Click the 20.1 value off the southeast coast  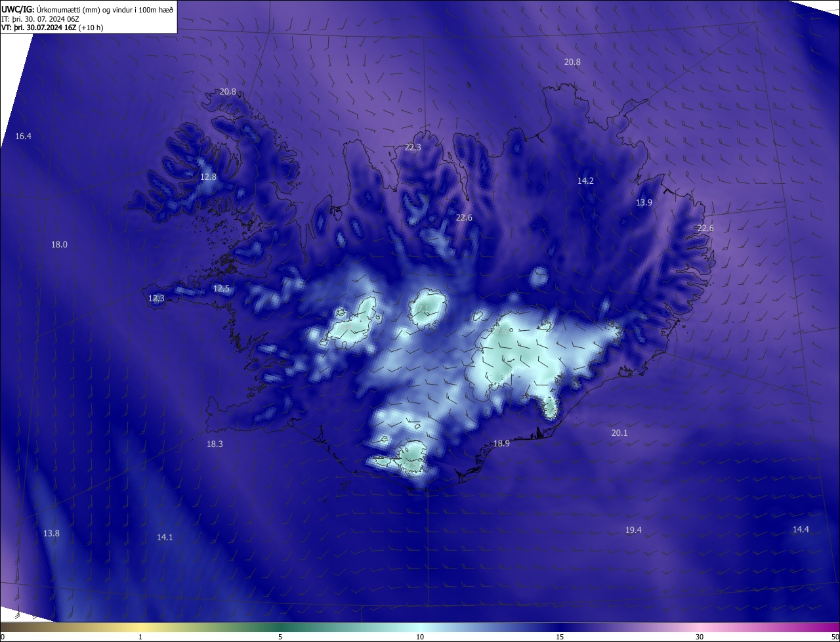click(619, 433)
